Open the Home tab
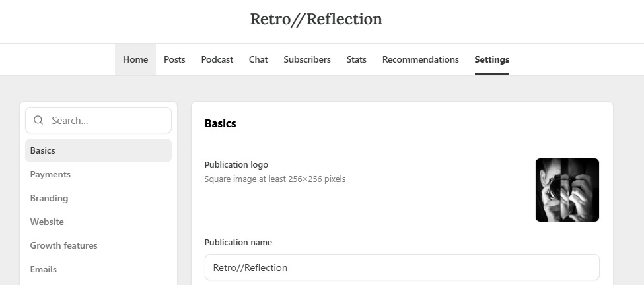Screen dimensions: 644x285 tap(135, 59)
